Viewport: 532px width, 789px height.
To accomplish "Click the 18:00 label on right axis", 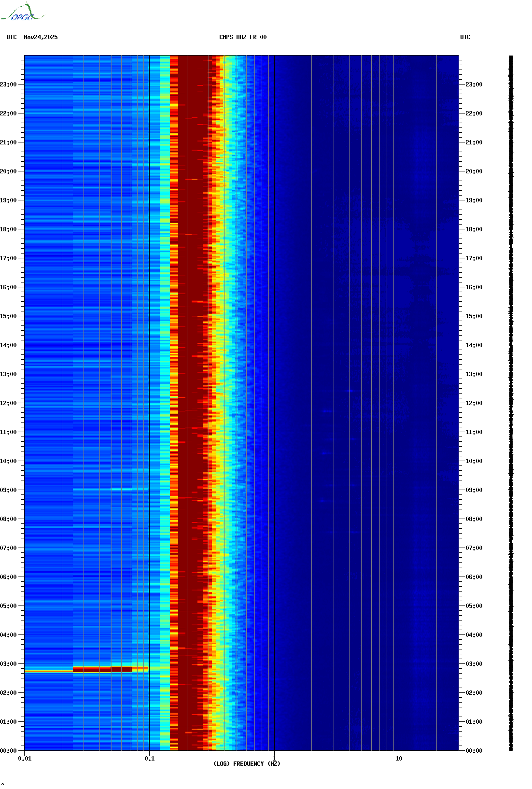I will click(473, 229).
